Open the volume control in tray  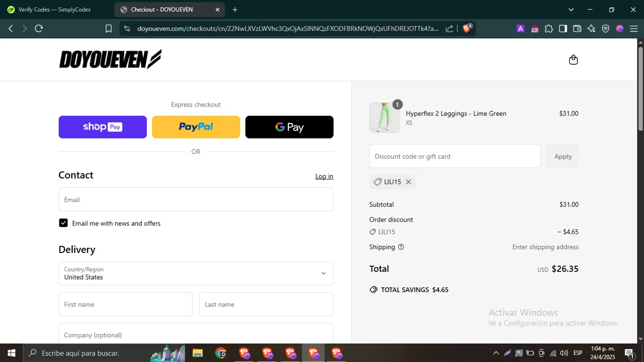[x=564, y=353]
